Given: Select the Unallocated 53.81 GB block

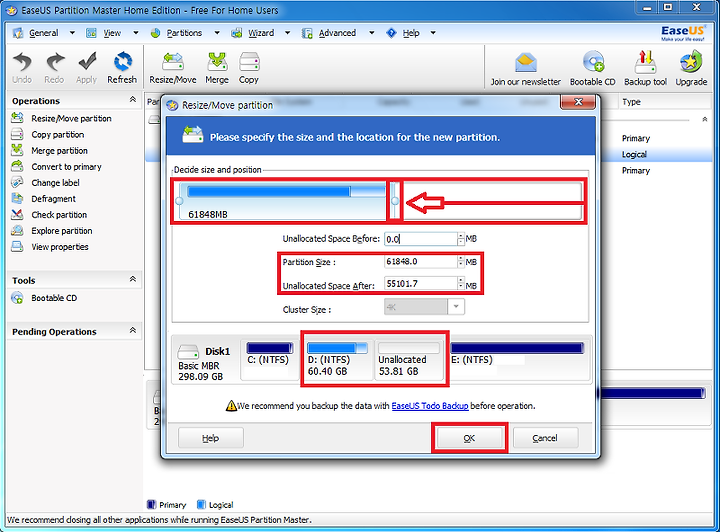Looking at the screenshot, I should pyautogui.click(x=409, y=360).
